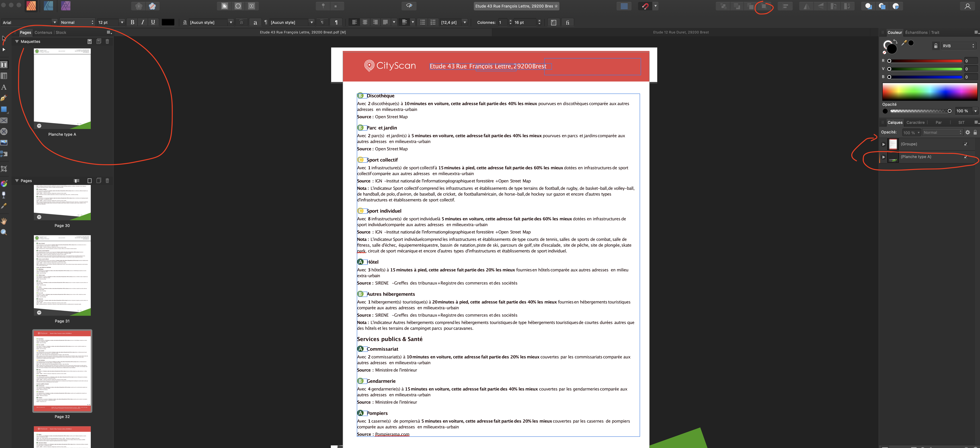Viewport: 980px width, 448px height.
Task: Toggle visibility of (Planche type A) layer
Action: 965,157
